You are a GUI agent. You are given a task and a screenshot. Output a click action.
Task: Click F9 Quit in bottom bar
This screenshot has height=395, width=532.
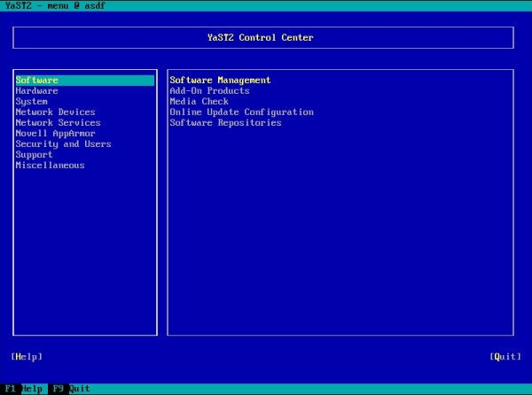(72, 389)
